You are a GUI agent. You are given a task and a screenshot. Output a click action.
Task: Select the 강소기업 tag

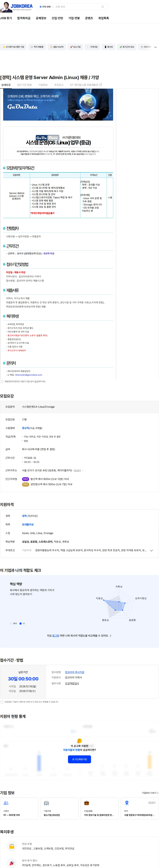pos(75,47)
